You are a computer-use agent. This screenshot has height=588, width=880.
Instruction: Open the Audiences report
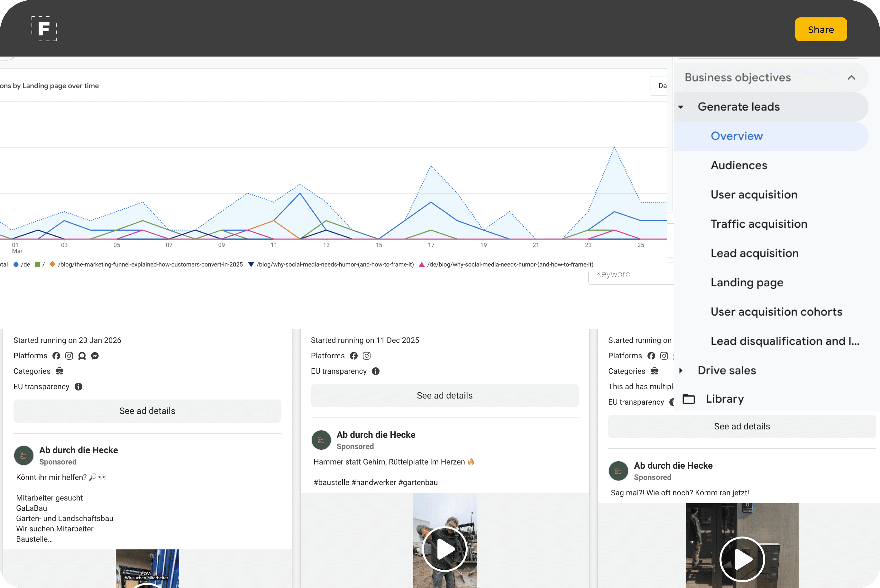[739, 165]
